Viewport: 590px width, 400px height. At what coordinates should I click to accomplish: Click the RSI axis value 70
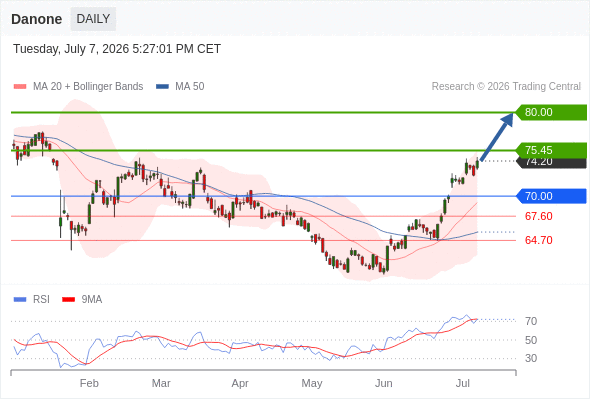tap(531, 321)
